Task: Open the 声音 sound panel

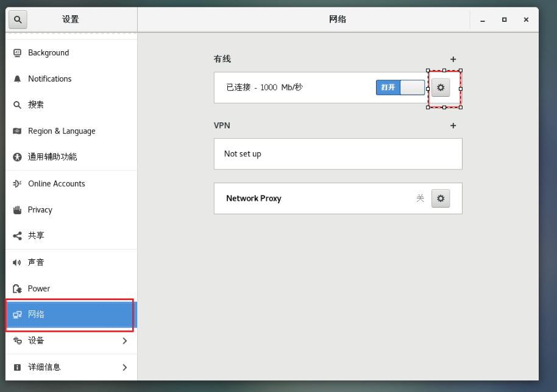Action: (x=71, y=262)
